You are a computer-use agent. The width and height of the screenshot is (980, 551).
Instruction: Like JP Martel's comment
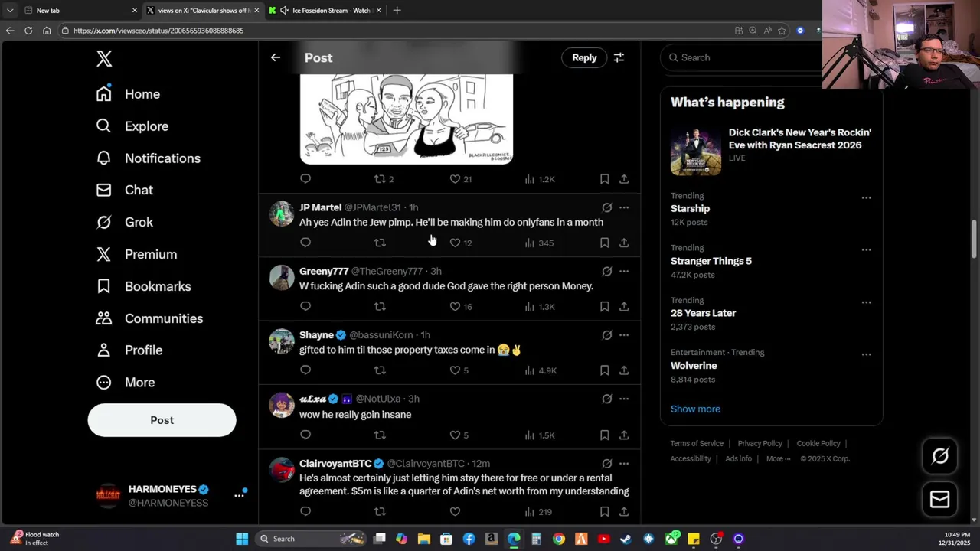pyautogui.click(x=455, y=243)
